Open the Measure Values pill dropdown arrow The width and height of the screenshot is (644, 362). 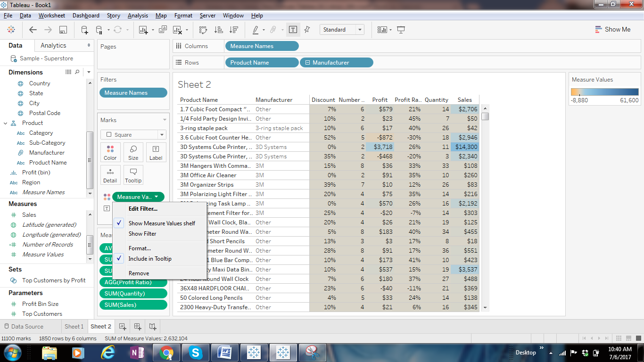156,197
